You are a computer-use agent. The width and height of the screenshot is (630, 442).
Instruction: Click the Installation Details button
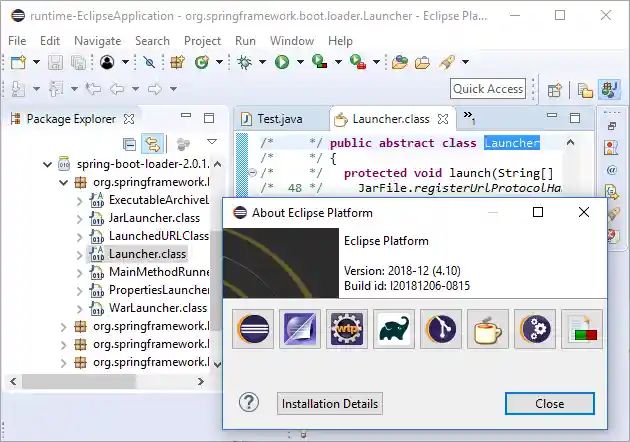pos(330,404)
